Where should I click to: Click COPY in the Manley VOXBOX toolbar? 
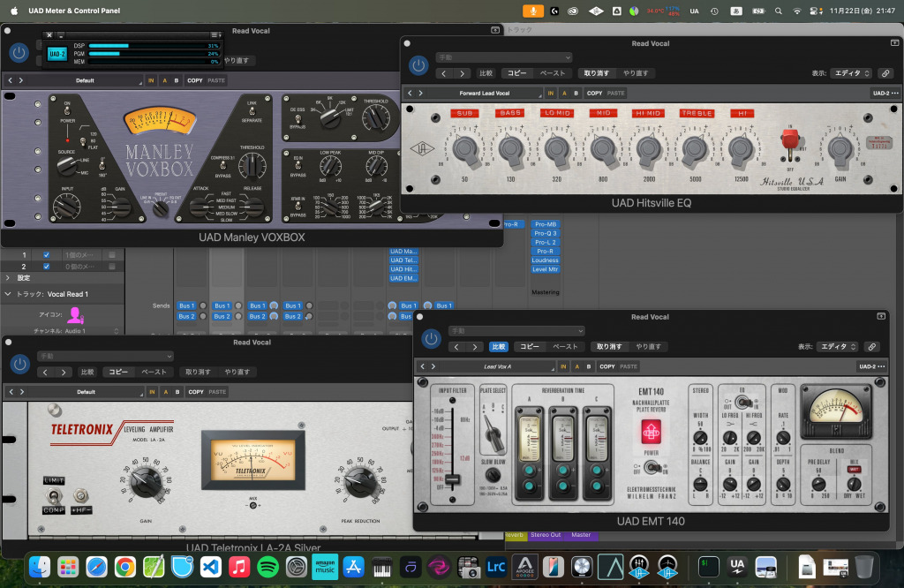tap(194, 80)
